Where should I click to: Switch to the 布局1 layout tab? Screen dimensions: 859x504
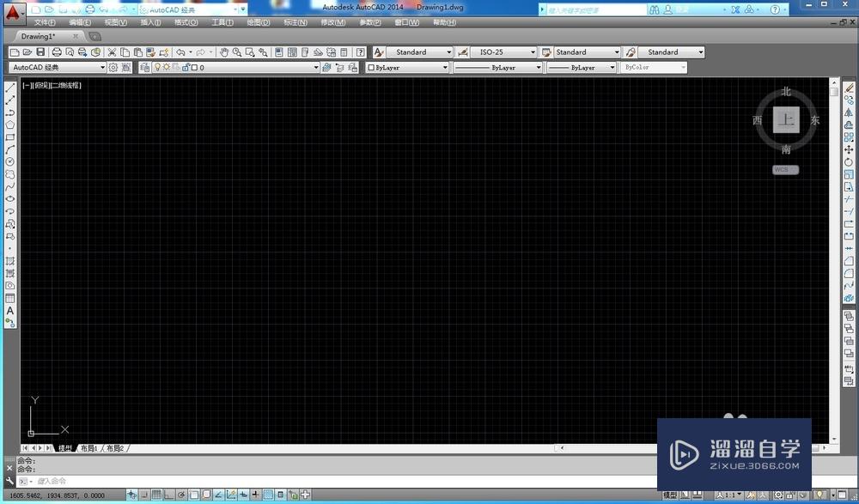pyautogui.click(x=89, y=448)
